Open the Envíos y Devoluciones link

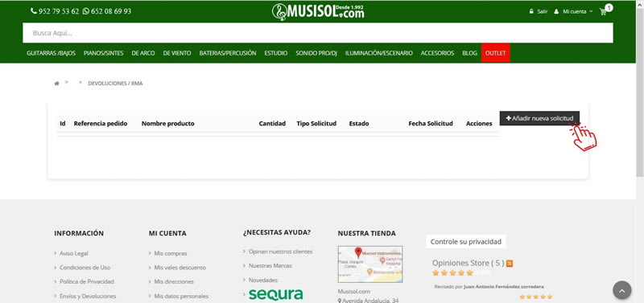[x=88, y=296]
